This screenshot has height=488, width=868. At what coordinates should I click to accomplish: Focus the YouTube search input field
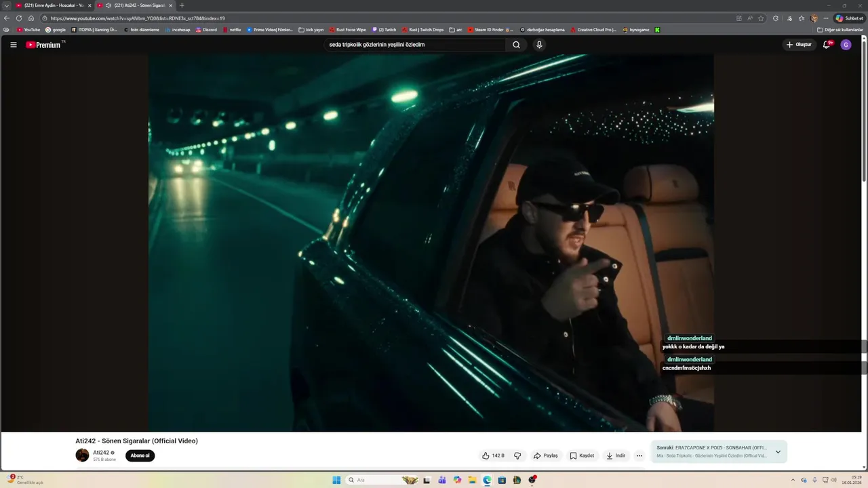(x=415, y=45)
